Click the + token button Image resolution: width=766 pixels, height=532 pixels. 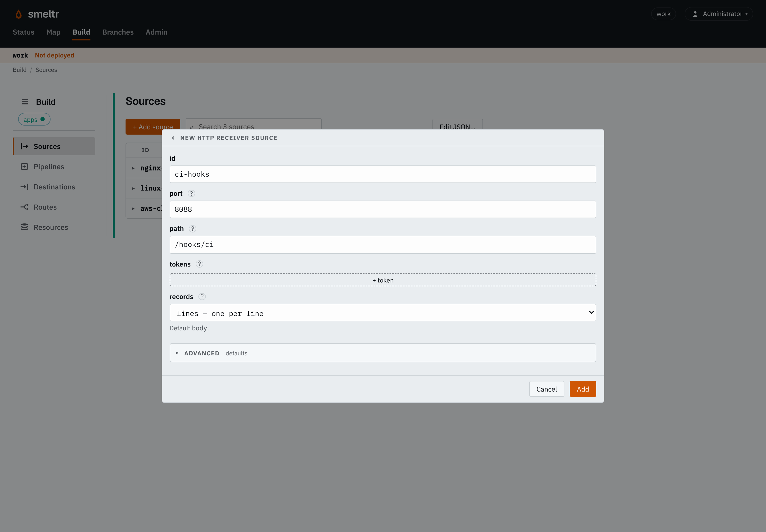pyautogui.click(x=383, y=280)
